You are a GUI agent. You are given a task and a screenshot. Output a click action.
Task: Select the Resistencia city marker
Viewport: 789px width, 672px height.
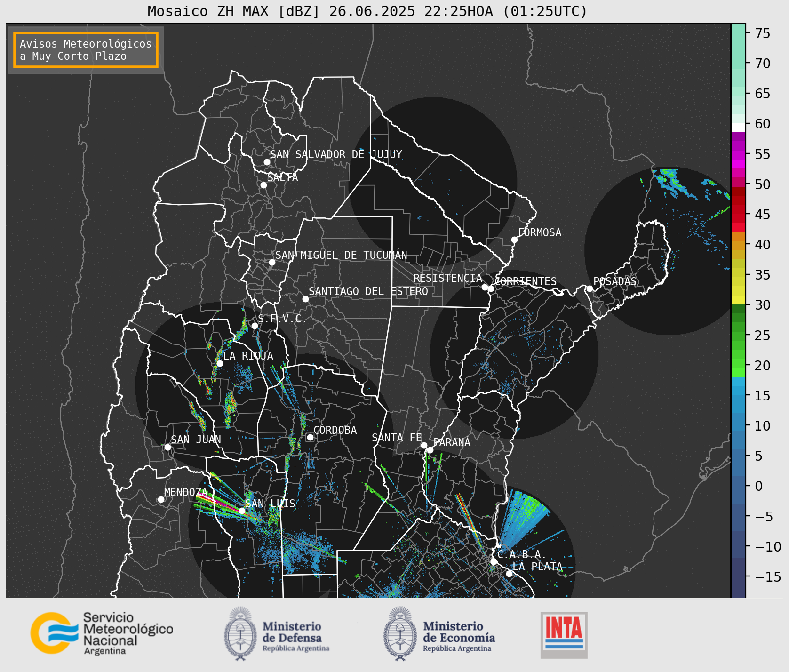tap(485, 287)
